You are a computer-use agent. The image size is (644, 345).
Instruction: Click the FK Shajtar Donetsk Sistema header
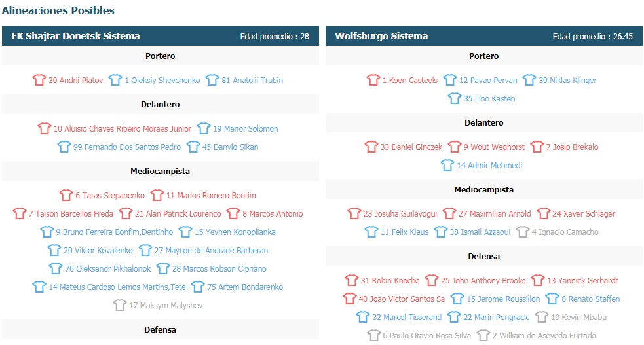pos(75,36)
